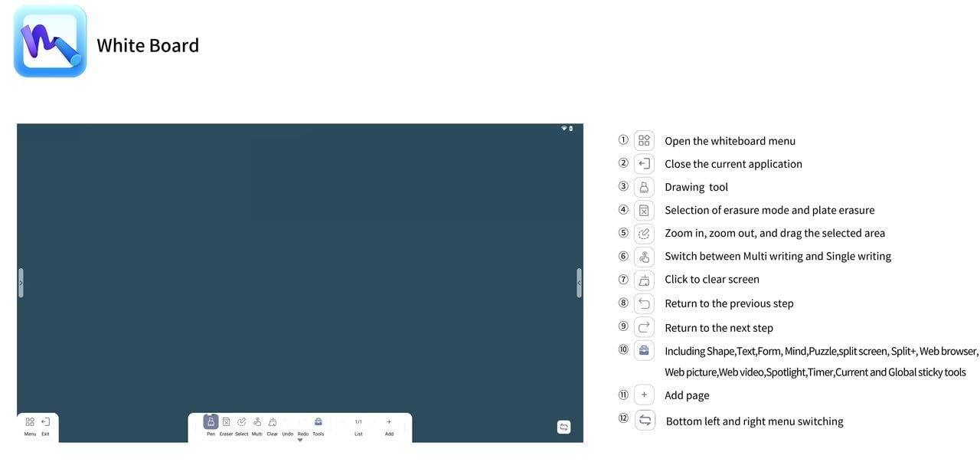Click the legend's toolbox icon
This screenshot has height=475, width=980.
coord(644,350)
